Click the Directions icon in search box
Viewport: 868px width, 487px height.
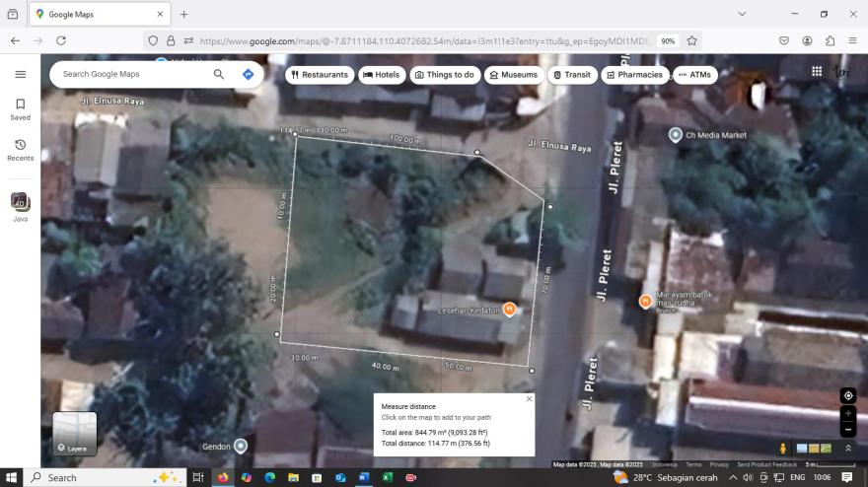tap(248, 74)
